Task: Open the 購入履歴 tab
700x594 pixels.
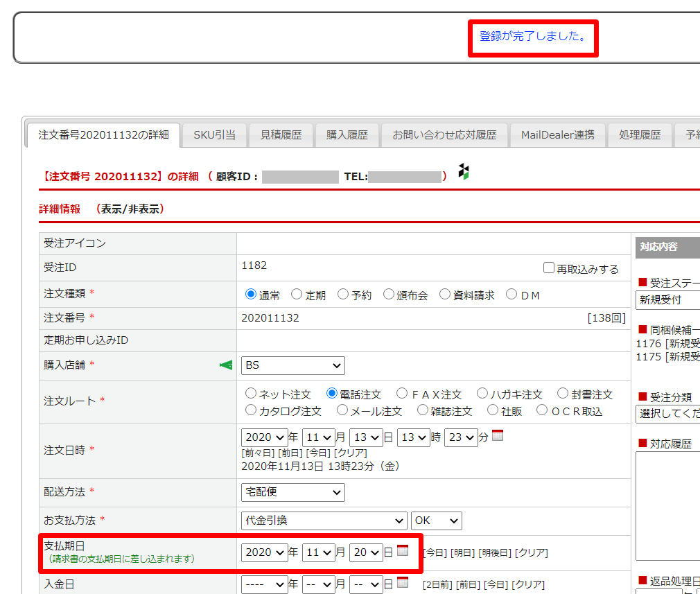Action: coord(347,135)
